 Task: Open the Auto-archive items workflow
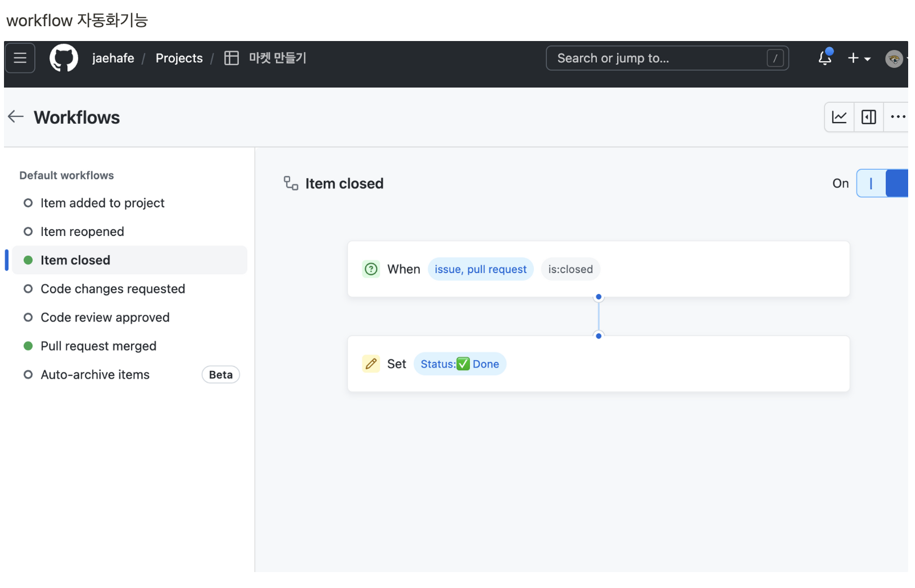(95, 375)
